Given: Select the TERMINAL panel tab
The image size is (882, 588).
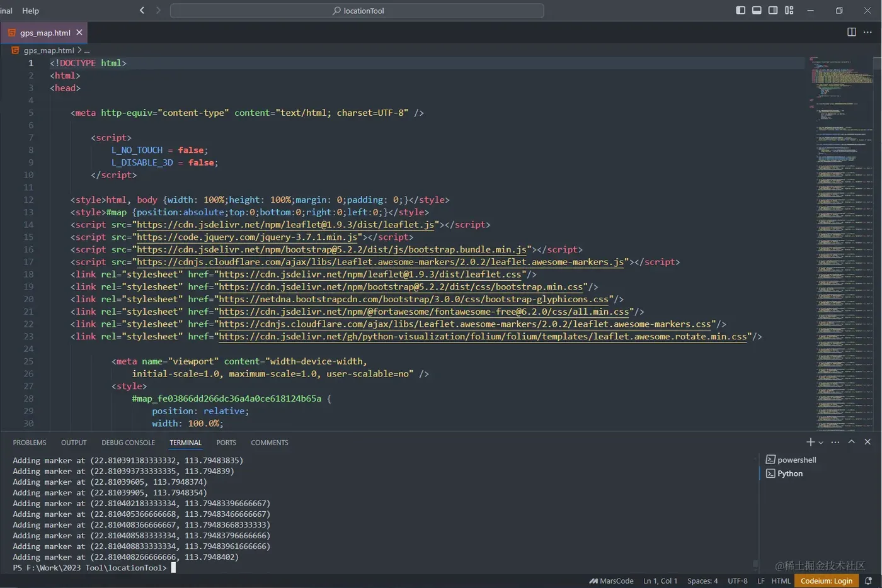Looking at the screenshot, I should tap(185, 443).
